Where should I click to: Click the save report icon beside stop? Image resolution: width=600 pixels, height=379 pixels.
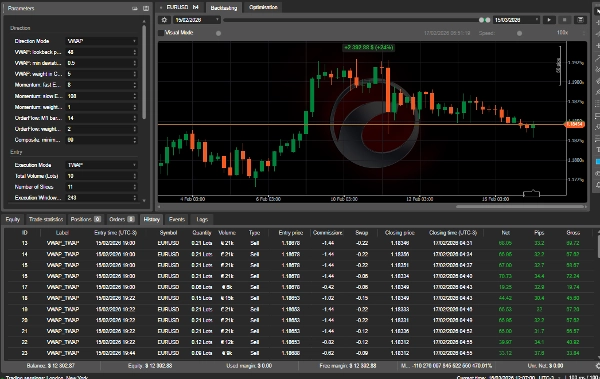click(580, 20)
